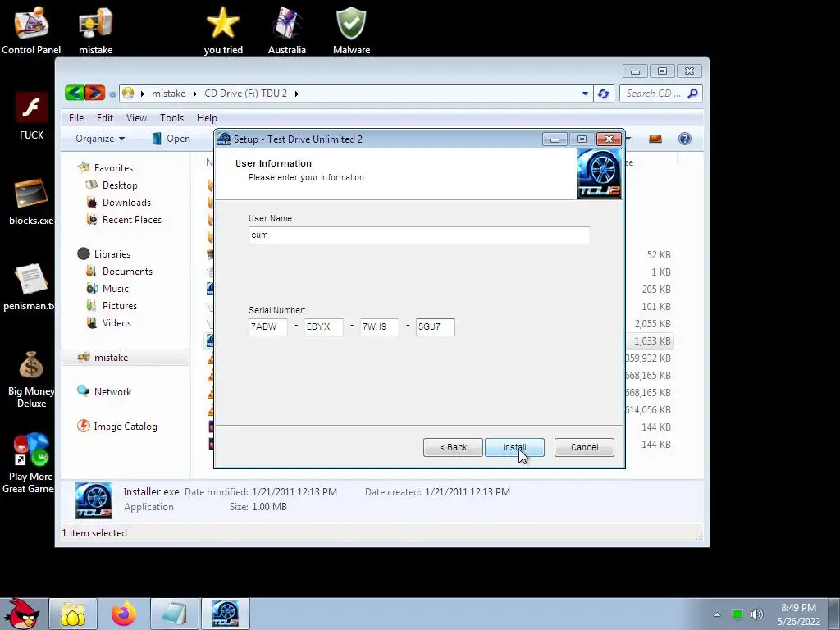Open the egg folder taskbar icon
This screenshot has height=630, width=840.
pyautogui.click(x=73, y=614)
